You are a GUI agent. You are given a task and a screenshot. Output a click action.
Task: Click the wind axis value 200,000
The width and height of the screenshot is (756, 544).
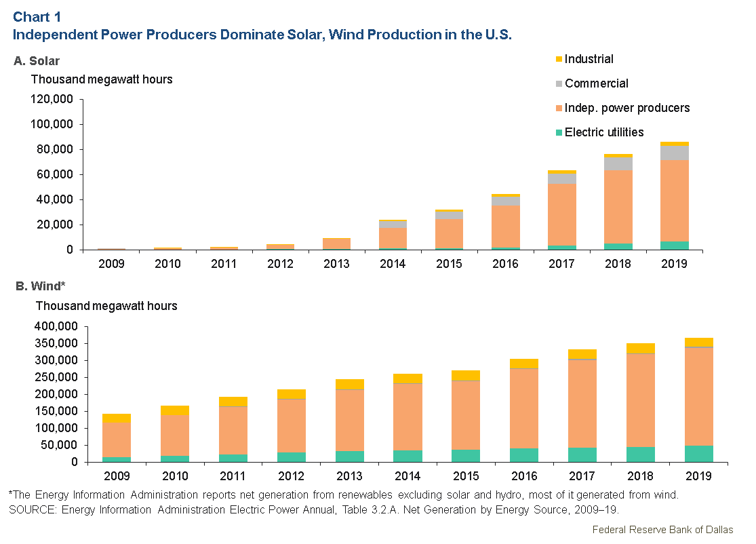tap(56, 395)
